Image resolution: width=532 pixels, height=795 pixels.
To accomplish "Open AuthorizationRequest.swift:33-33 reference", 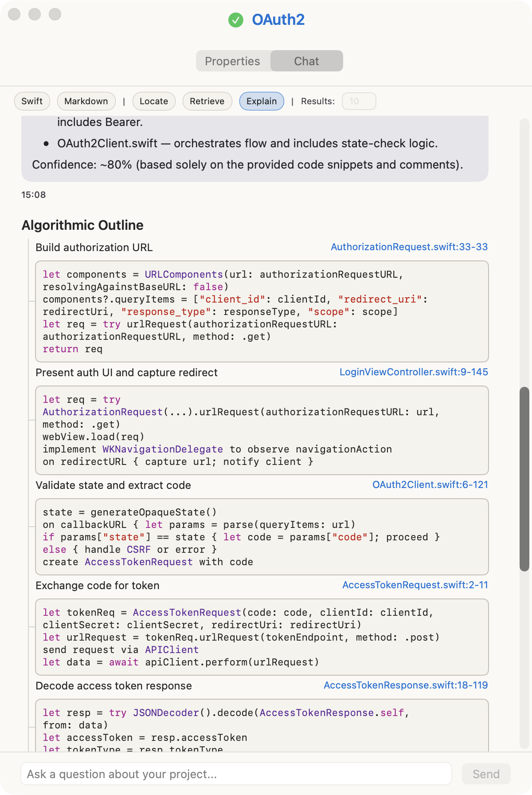I will (x=409, y=247).
